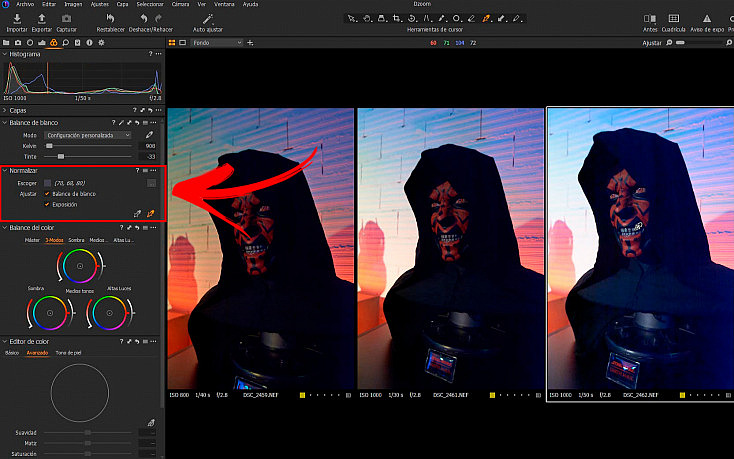Switch to the Máster color balance tab
The width and height of the screenshot is (734, 459).
[32, 240]
